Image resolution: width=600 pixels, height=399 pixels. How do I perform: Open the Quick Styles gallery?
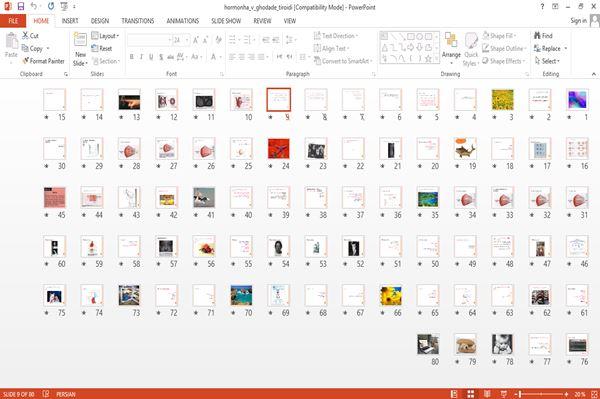click(x=471, y=49)
